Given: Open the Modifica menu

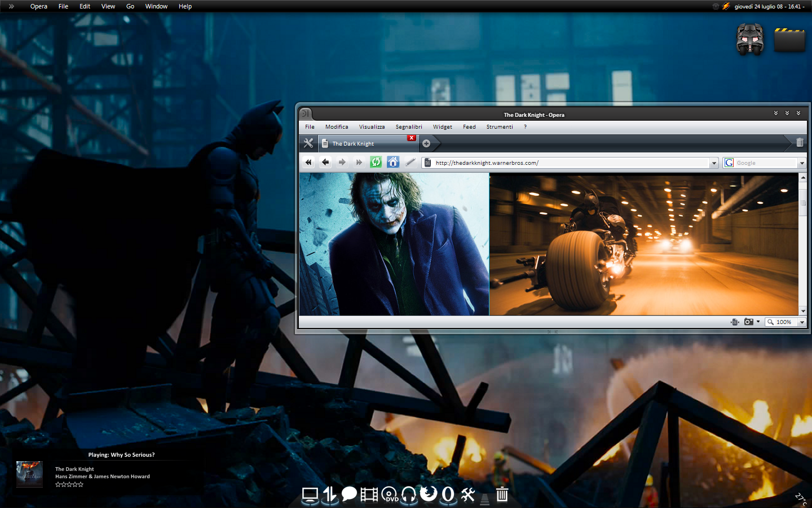Looking at the screenshot, I should (x=337, y=127).
